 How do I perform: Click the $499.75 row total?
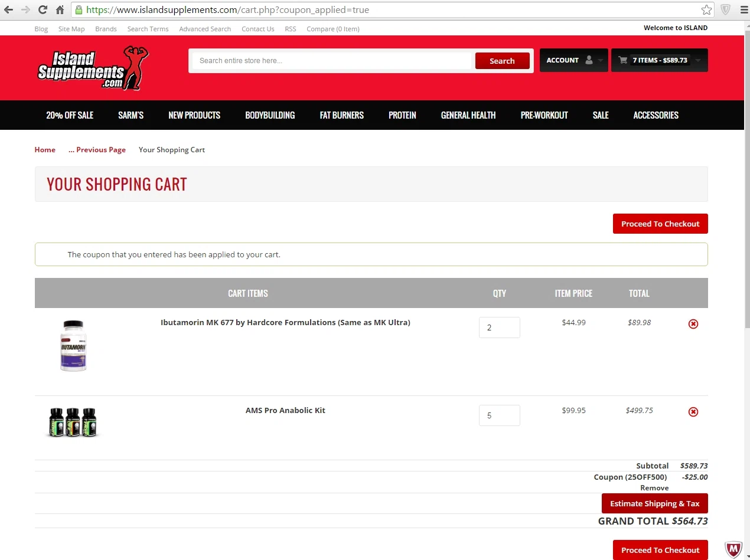(x=639, y=410)
